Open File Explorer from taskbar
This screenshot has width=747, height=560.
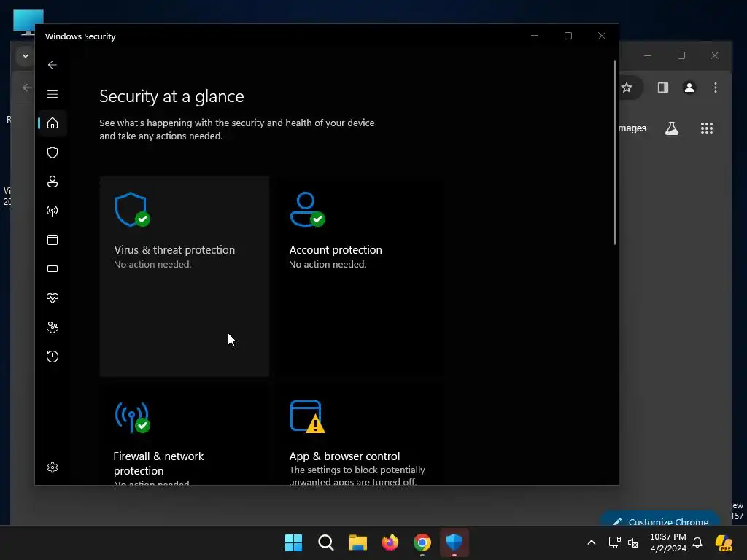coord(357,542)
